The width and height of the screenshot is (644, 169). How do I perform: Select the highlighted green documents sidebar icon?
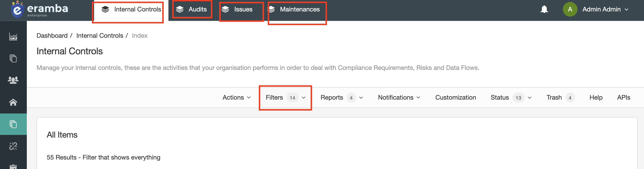(x=13, y=124)
